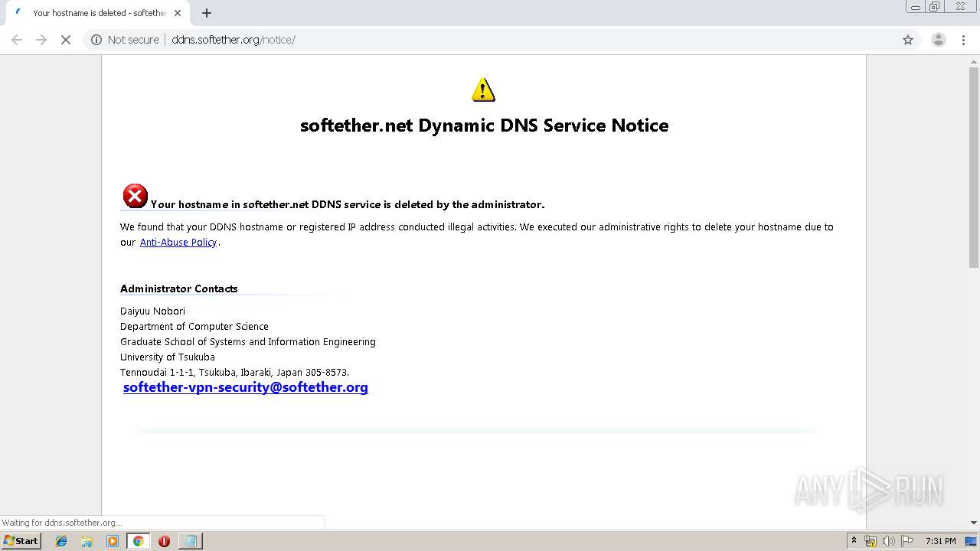The width and height of the screenshot is (980, 551).
Task: Click 'Daiyuu Nobori' name text
Action: [x=152, y=311]
